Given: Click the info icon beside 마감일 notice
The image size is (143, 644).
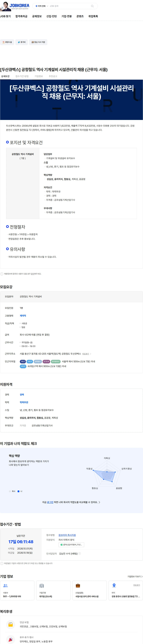Looking at the screenshot, I should 2,563.
